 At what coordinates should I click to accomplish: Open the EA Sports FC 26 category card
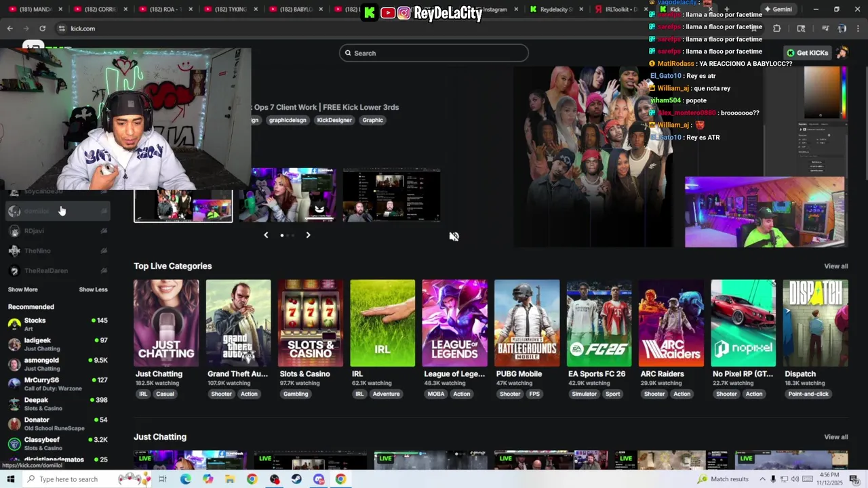(599, 323)
